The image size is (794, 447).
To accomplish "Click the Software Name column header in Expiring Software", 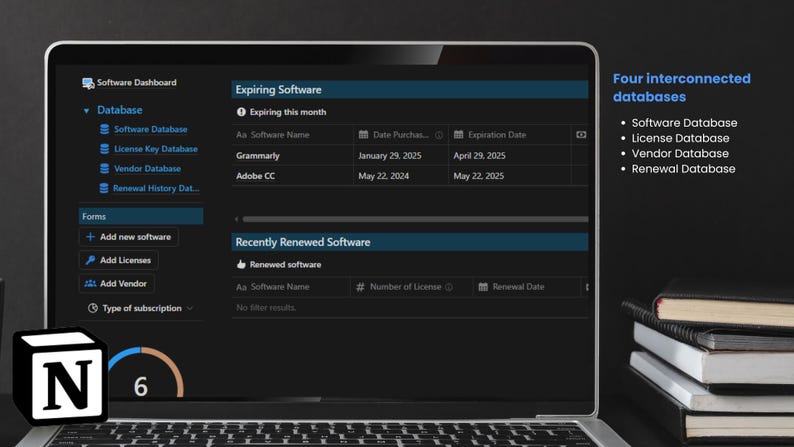I will click(292, 135).
